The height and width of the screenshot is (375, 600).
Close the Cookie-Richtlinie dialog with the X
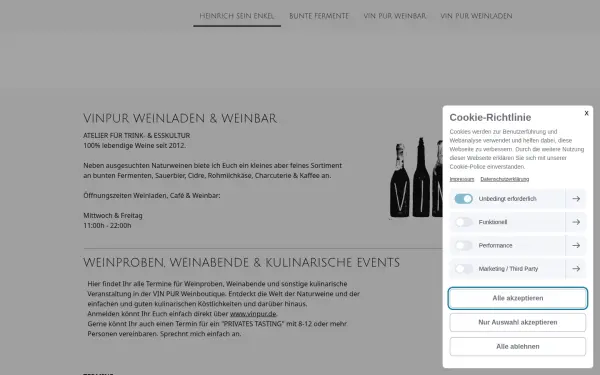pos(586,113)
